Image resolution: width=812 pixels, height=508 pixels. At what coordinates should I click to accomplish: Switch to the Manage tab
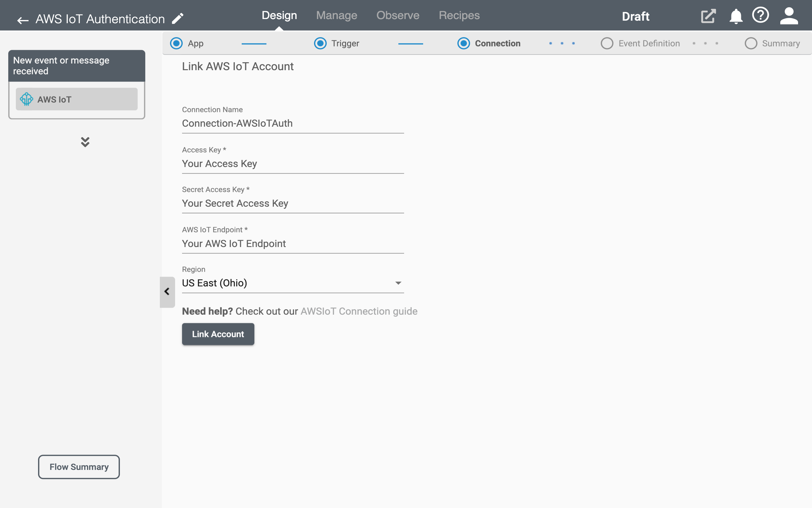pyautogui.click(x=337, y=16)
